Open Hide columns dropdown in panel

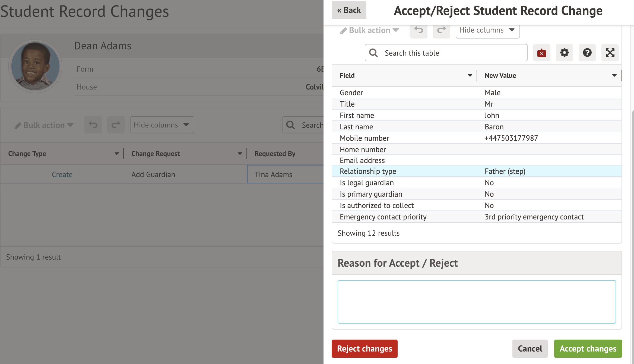point(487,30)
